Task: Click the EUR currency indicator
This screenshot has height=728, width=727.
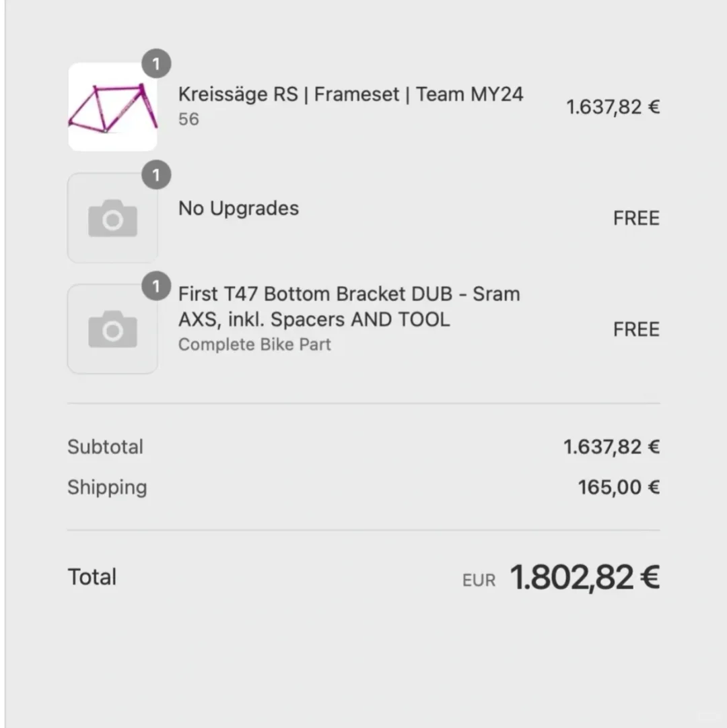Action: click(479, 581)
